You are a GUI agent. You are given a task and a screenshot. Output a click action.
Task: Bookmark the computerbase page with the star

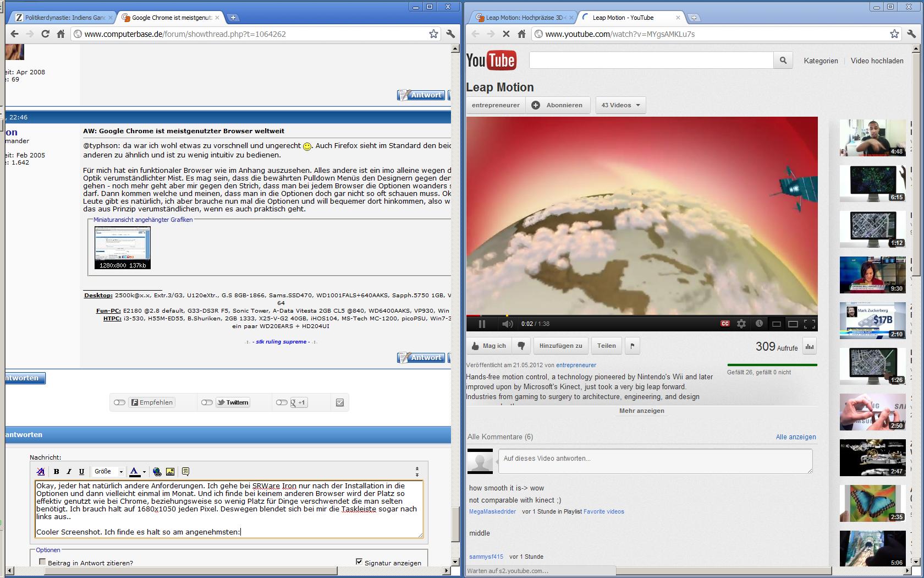click(x=433, y=34)
